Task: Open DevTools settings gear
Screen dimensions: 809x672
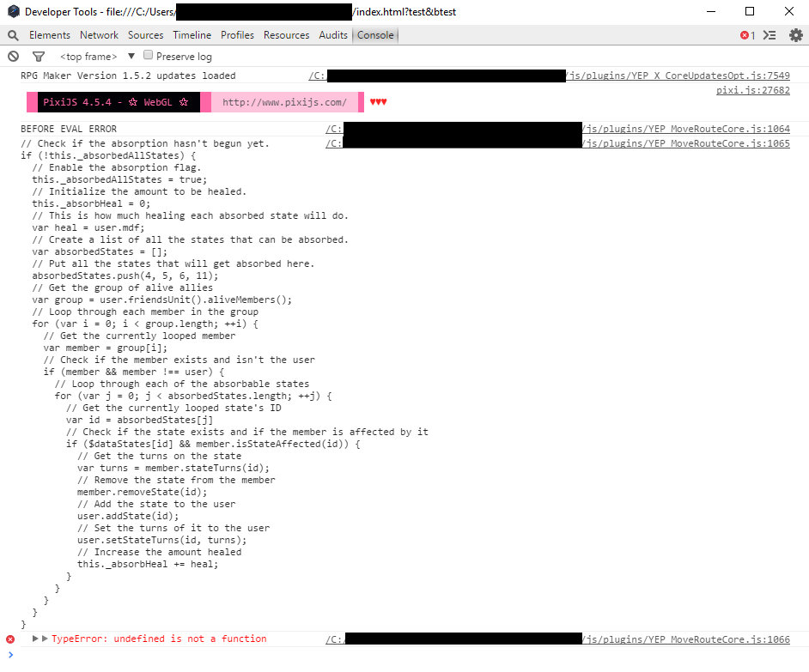Action: tap(796, 35)
